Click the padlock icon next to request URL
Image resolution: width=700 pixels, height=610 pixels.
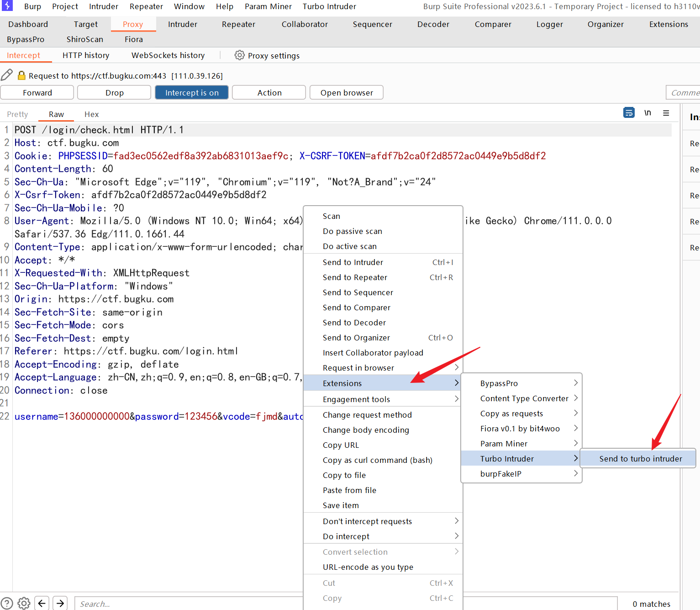pyautogui.click(x=21, y=75)
